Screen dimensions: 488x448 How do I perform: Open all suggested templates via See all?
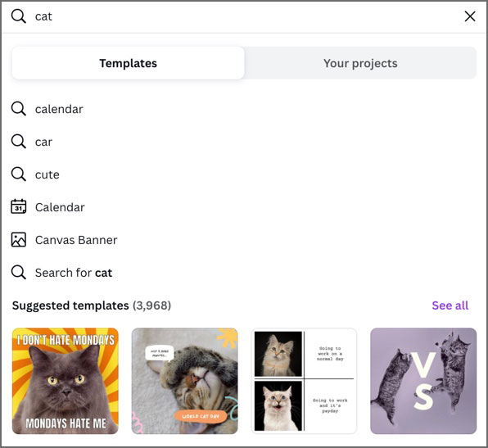tap(450, 305)
